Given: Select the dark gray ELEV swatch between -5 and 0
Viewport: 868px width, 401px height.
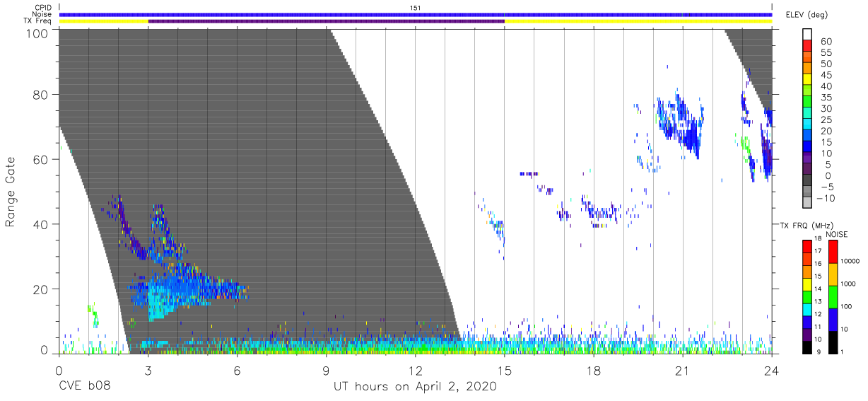Looking at the screenshot, I should click(807, 181).
